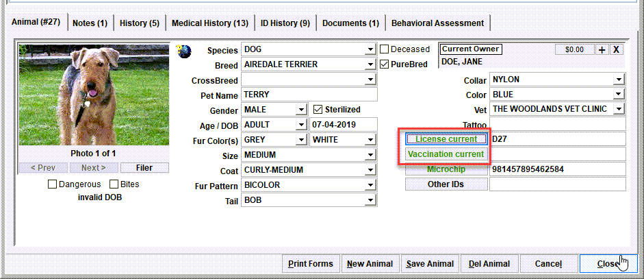Click the Save Animal button
Screen dimensions: 644x279
click(430, 264)
